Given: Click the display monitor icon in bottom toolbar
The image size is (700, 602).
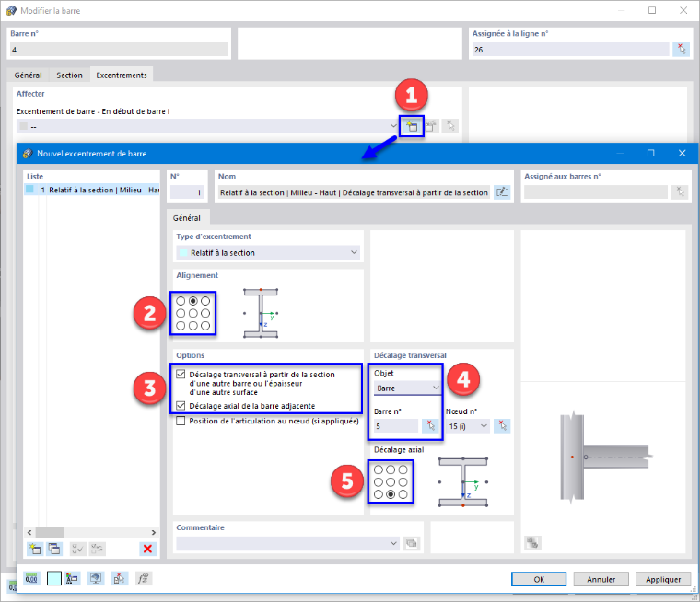Looking at the screenshot, I should click(x=96, y=579).
